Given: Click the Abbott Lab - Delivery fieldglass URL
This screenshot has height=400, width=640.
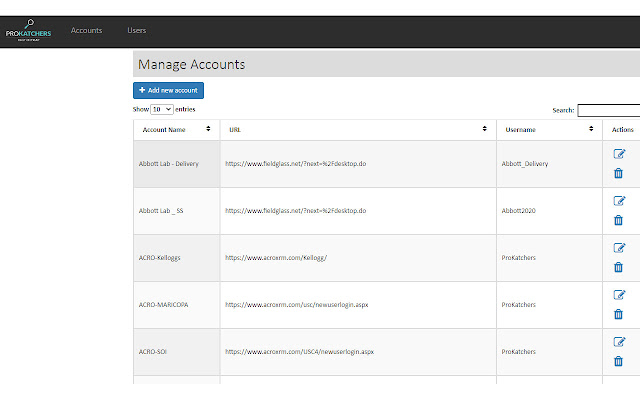Looking at the screenshot, I should pyautogui.click(x=296, y=164).
